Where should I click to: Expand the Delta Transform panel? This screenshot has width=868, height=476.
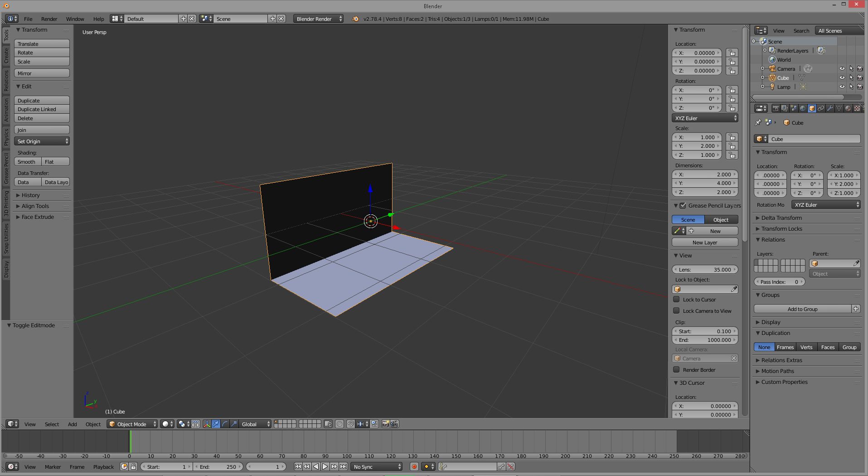coord(781,218)
